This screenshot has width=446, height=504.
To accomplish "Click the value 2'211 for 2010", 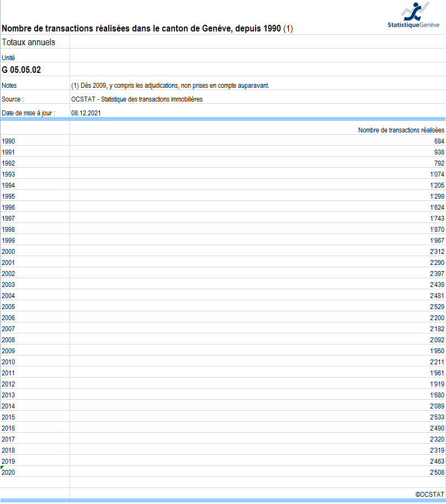I will (x=437, y=362).
